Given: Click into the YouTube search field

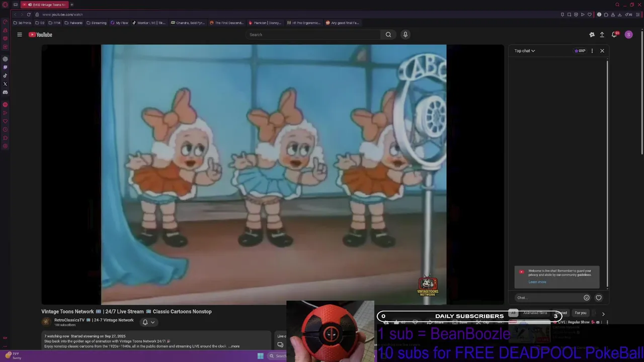Looking at the screenshot, I should (x=313, y=35).
